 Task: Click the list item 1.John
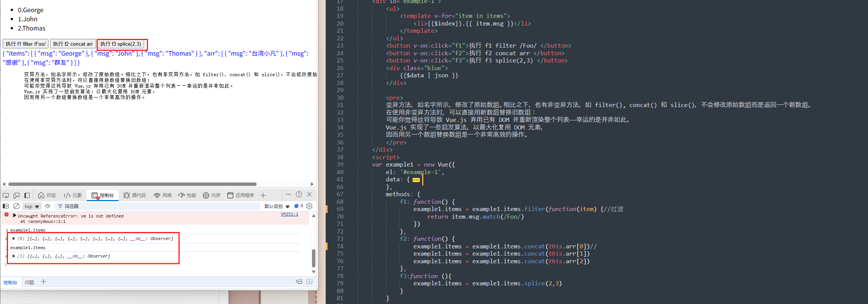pyautogui.click(x=27, y=19)
